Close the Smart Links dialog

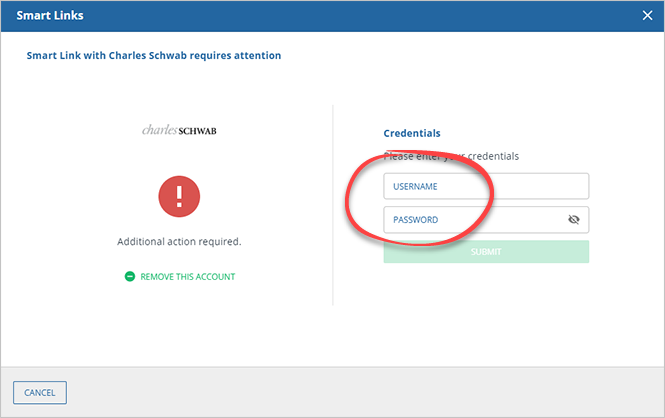coord(647,16)
